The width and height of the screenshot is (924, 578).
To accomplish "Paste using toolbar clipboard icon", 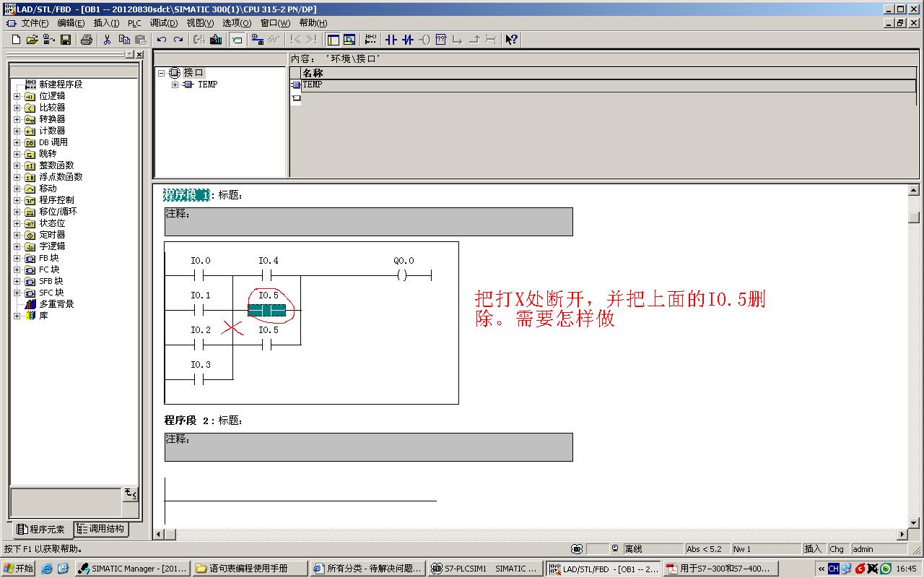I will tap(141, 40).
